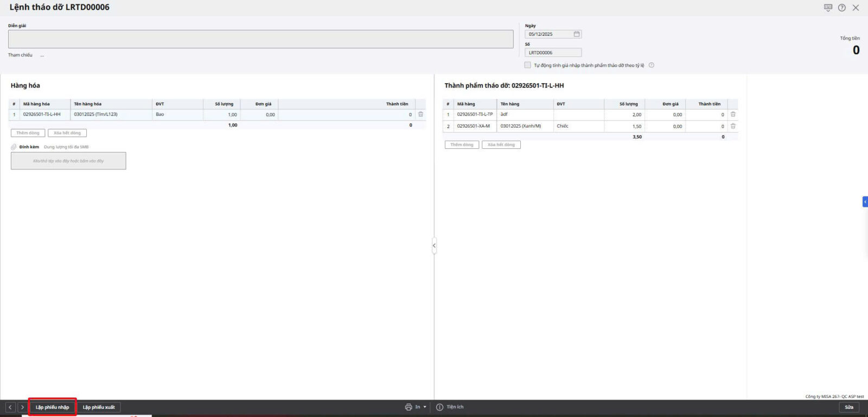Click the Diễn giải description field
The width and height of the screenshot is (868, 417).
pyautogui.click(x=260, y=39)
